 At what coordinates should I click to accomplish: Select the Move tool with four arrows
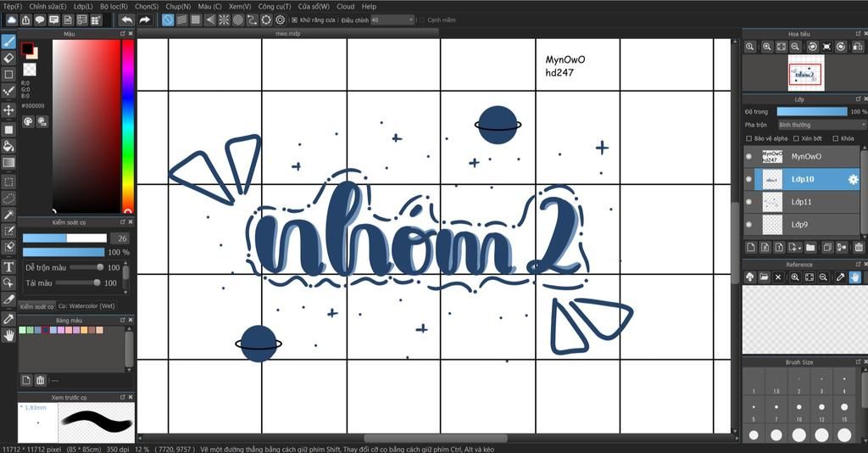click(x=8, y=109)
